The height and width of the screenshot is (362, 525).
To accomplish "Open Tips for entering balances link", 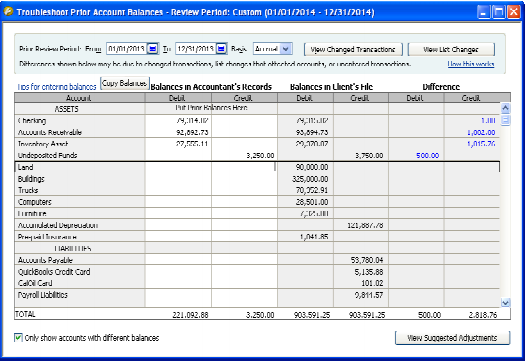I will click(57, 87).
